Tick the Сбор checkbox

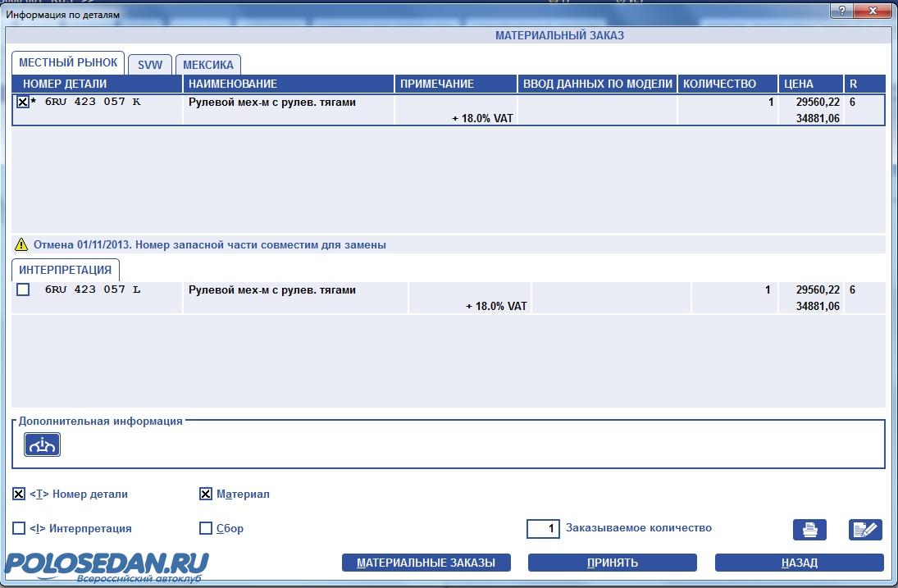coord(206,529)
